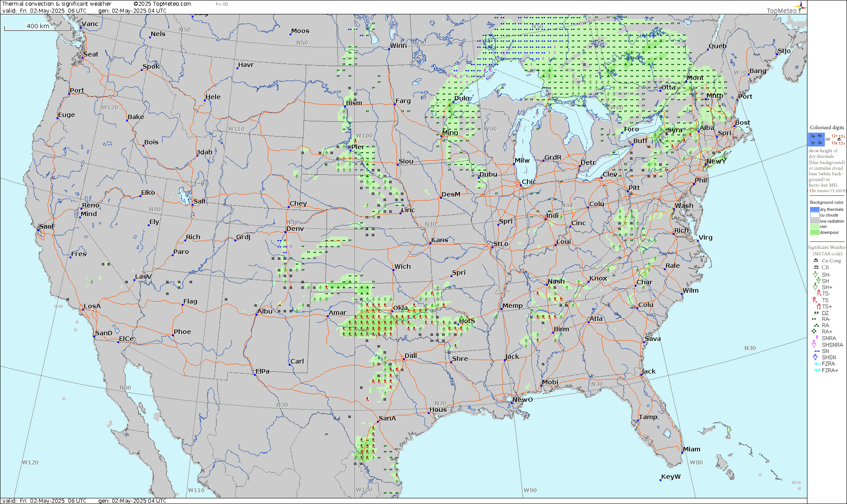Click the StLo city label
Viewport: 847px width, 504px height.
point(501,244)
